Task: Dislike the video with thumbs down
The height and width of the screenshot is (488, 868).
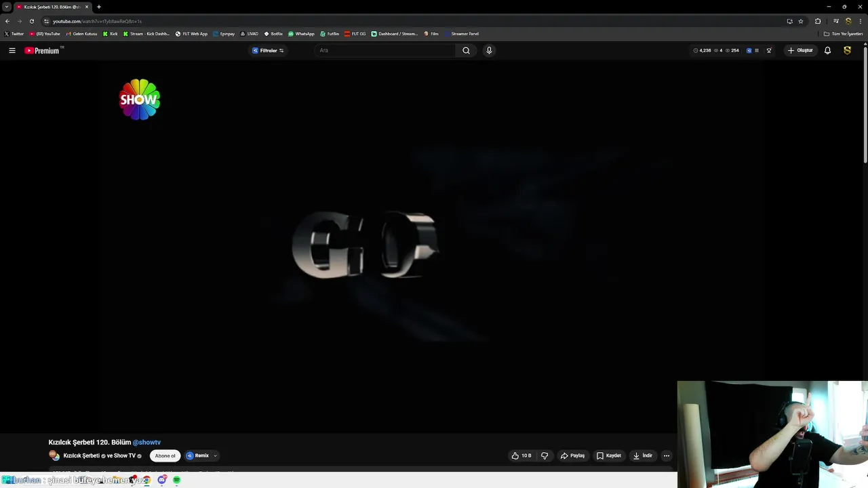Action: tap(545, 455)
